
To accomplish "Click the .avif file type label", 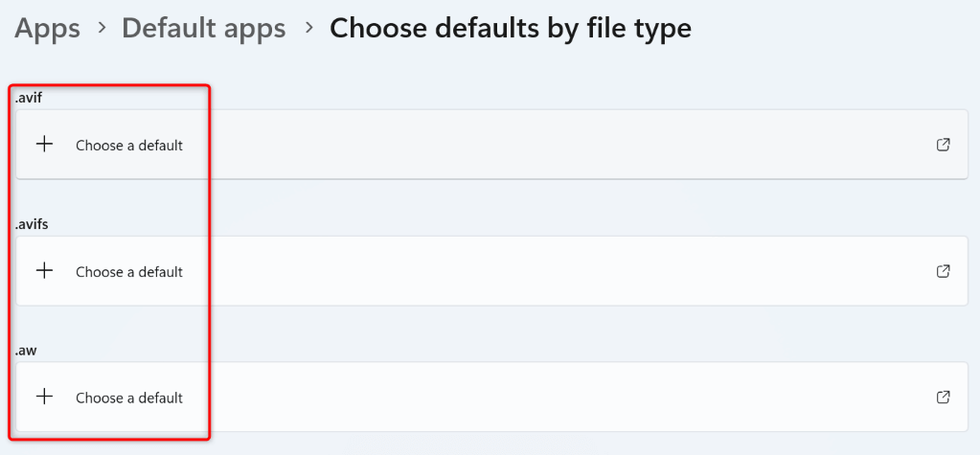I will [30, 97].
